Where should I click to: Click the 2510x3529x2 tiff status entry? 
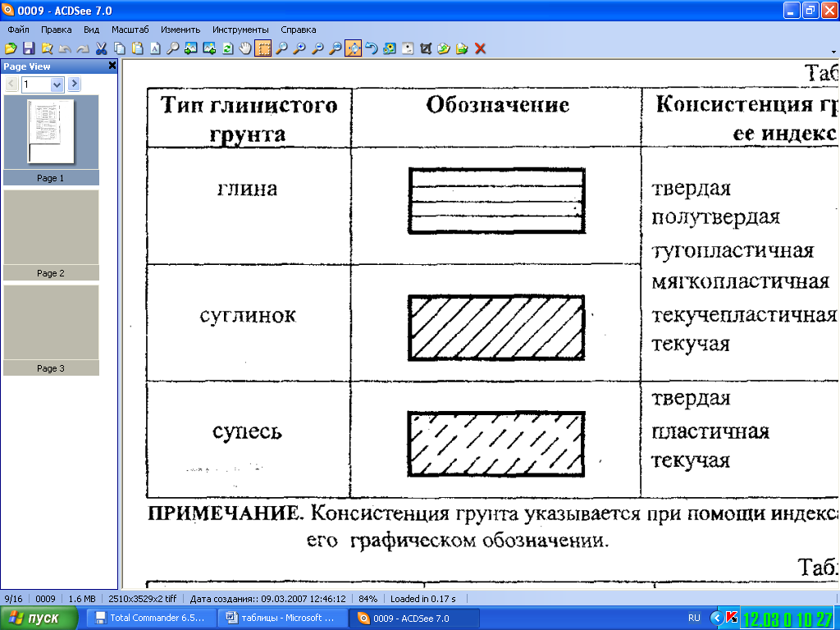coord(143,598)
